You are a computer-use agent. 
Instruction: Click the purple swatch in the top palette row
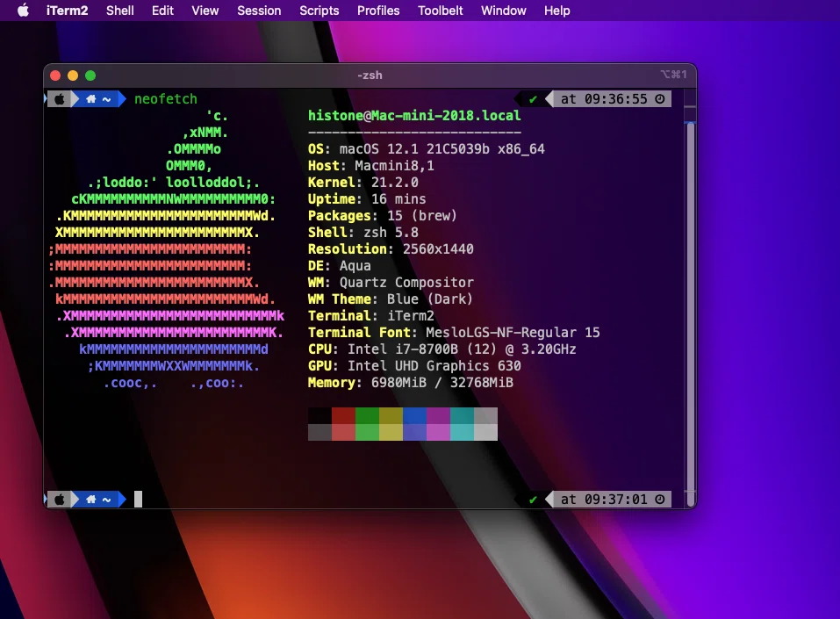coord(438,416)
